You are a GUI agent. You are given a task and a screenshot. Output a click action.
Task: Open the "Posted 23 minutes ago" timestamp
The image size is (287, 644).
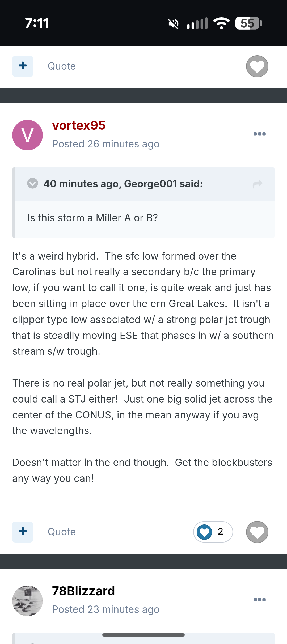106,609
